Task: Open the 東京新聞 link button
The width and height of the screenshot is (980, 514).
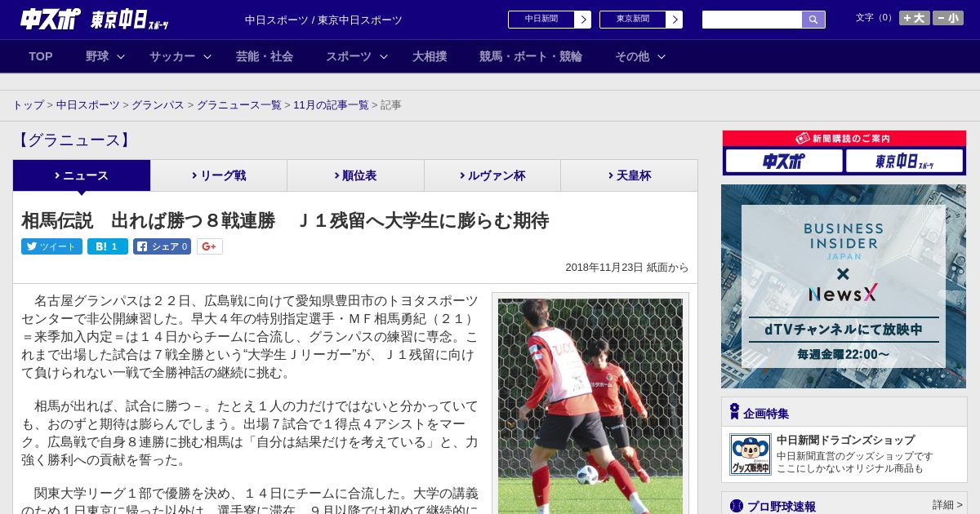Action: [x=633, y=19]
